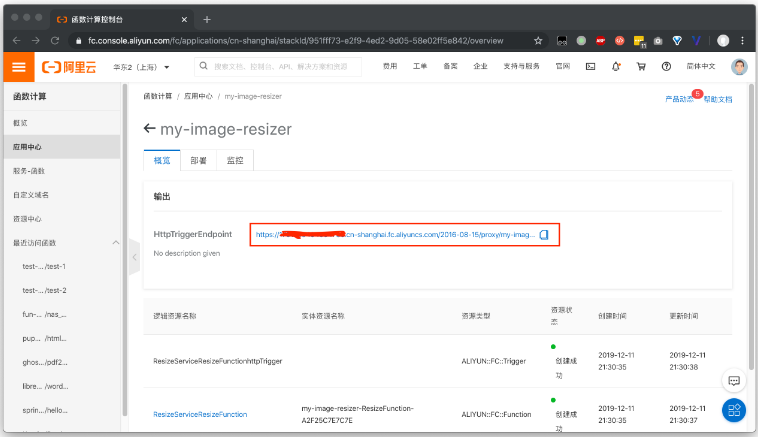Collapse 最近访问函数 section

coord(116,242)
